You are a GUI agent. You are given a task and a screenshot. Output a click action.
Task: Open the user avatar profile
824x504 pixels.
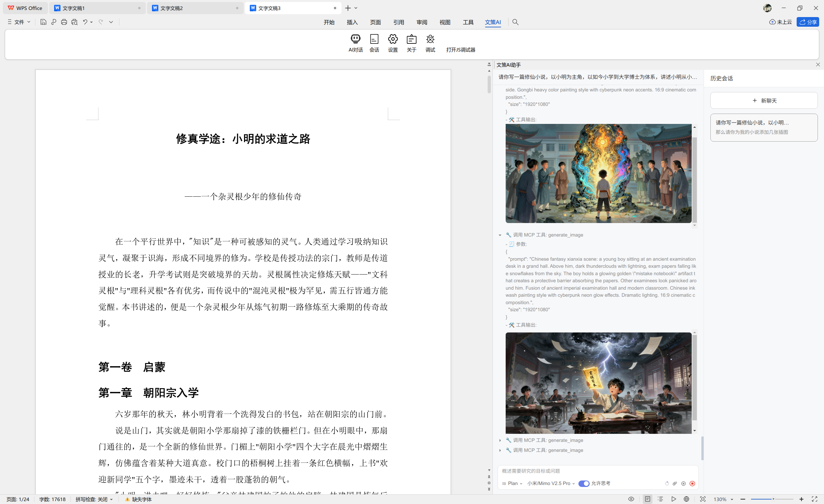coord(767,8)
